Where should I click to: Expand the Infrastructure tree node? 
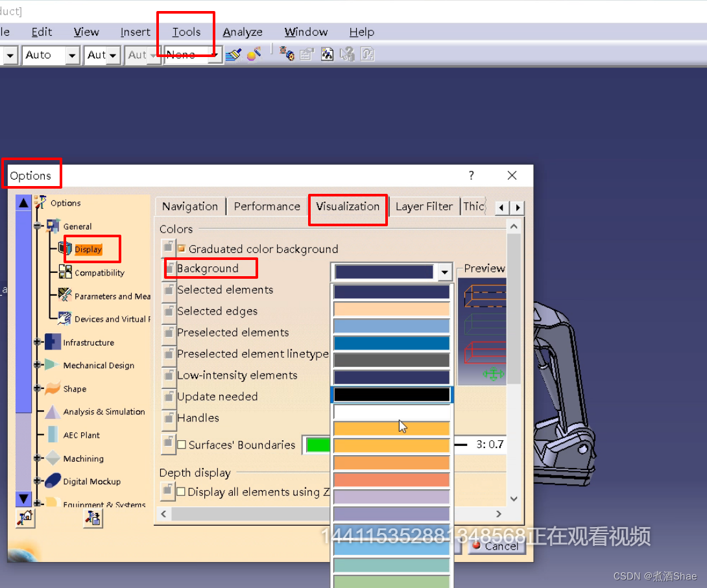[x=38, y=342]
